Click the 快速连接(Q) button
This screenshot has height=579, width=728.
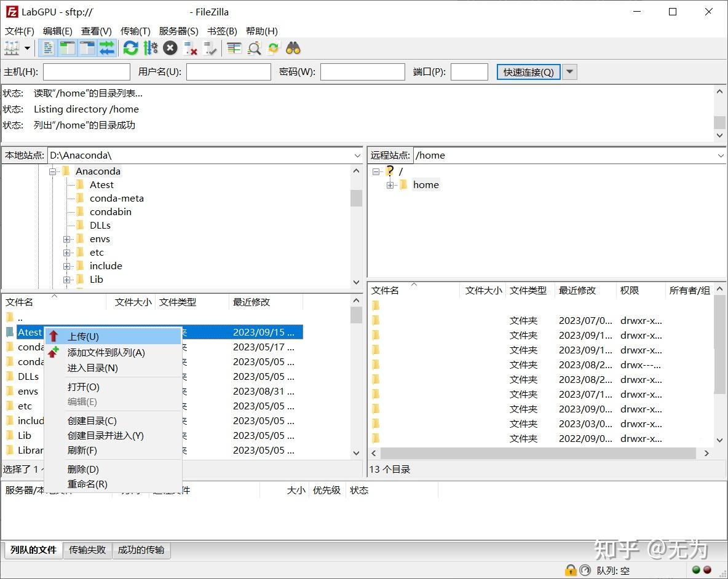(528, 72)
